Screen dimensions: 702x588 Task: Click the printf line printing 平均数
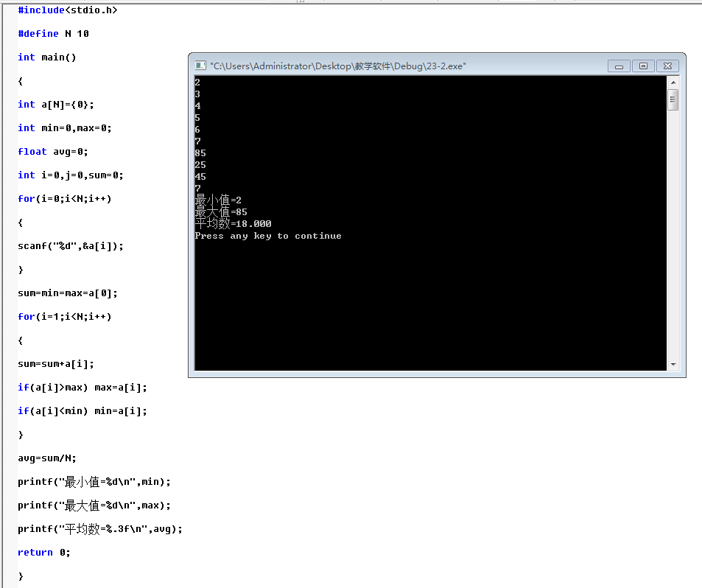(x=100, y=529)
